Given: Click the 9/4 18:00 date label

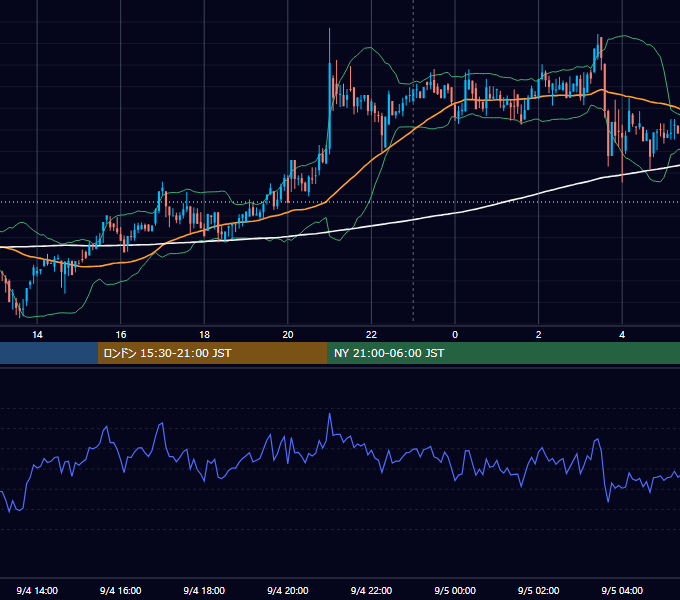Looking at the screenshot, I should coord(204,591).
